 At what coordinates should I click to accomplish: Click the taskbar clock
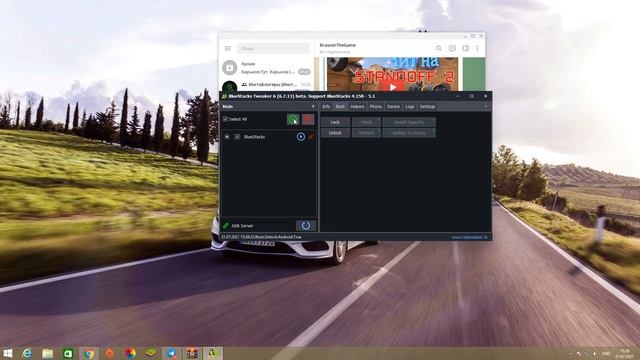(x=624, y=353)
